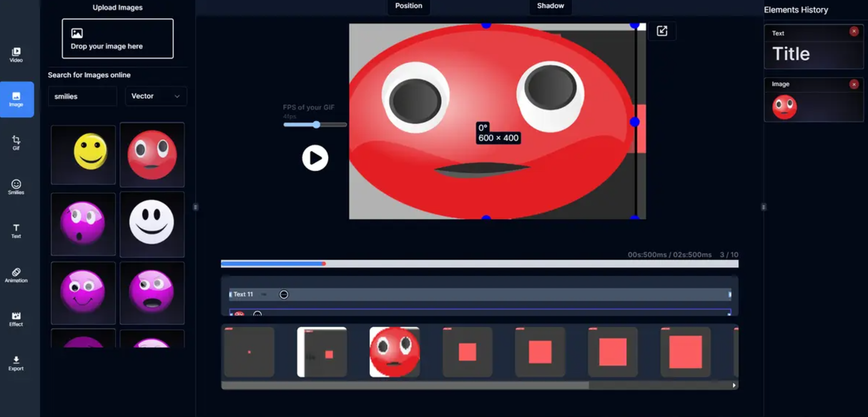Image resolution: width=868 pixels, height=417 pixels.
Task: Open the Effect panel
Action: 16,318
